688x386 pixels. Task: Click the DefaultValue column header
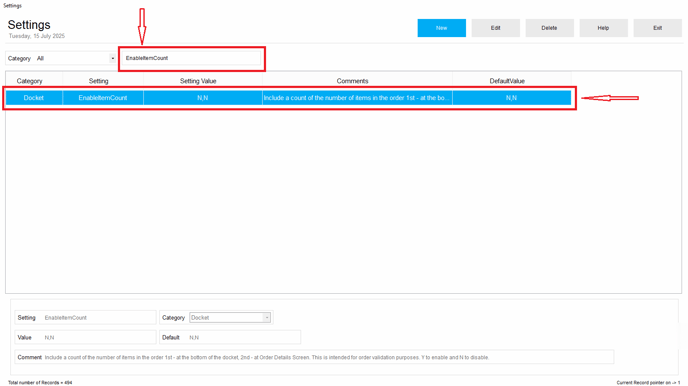[x=507, y=81]
